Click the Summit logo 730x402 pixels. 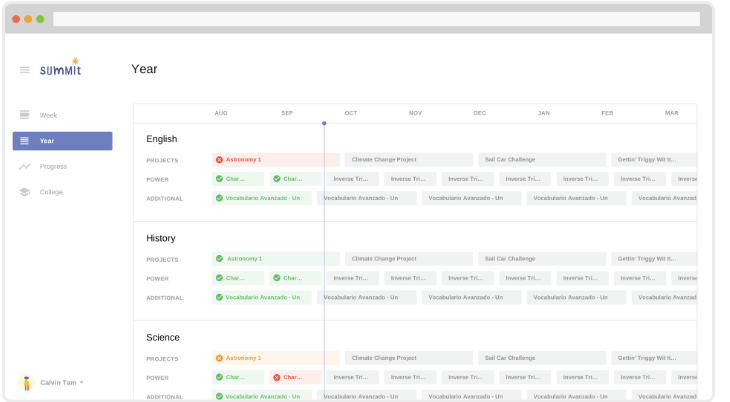click(61, 67)
